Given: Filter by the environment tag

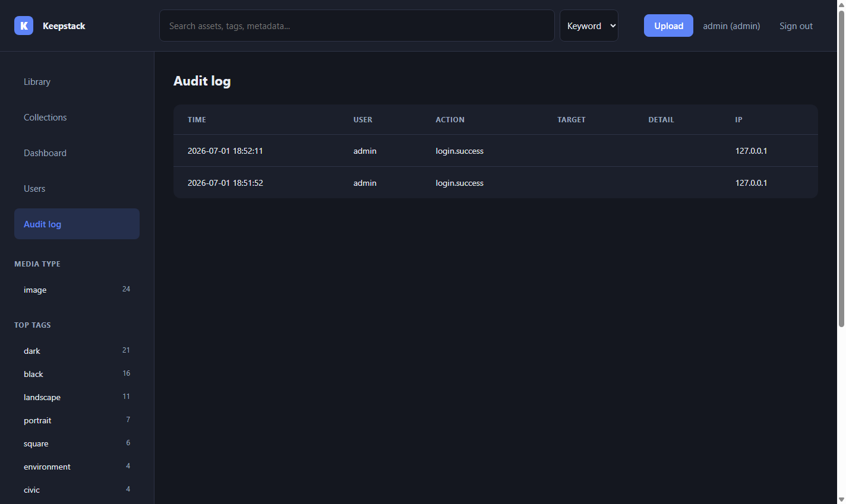Looking at the screenshot, I should [x=77, y=467].
